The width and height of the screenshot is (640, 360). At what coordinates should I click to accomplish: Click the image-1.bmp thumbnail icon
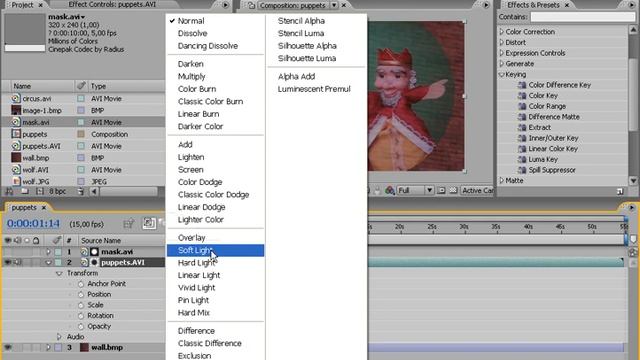click(x=16, y=110)
